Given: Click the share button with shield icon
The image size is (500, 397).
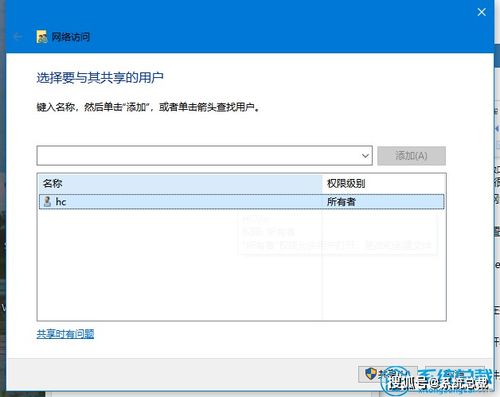Looking at the screenshot, I should pos(388,374).
